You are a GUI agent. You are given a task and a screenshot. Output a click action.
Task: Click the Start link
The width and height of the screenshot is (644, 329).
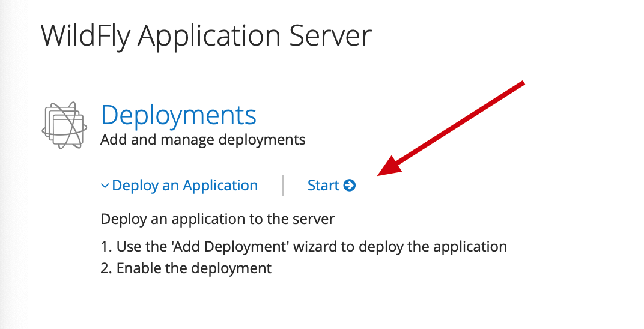click(x=323, y=186)
